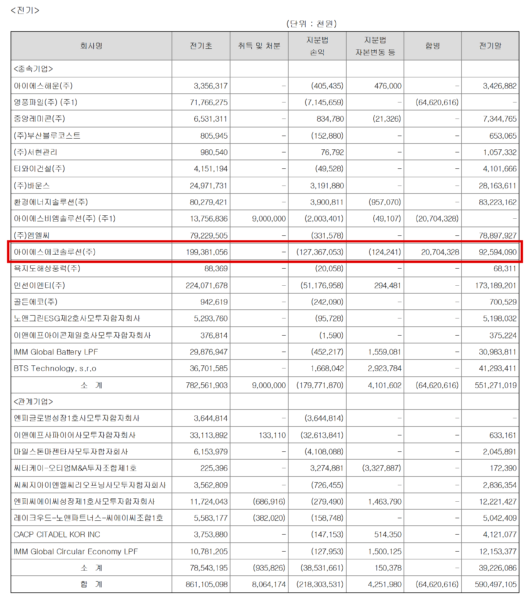Click the value 224,071,678
Viewport: 530px width, 600px height.
coord(207,285)
